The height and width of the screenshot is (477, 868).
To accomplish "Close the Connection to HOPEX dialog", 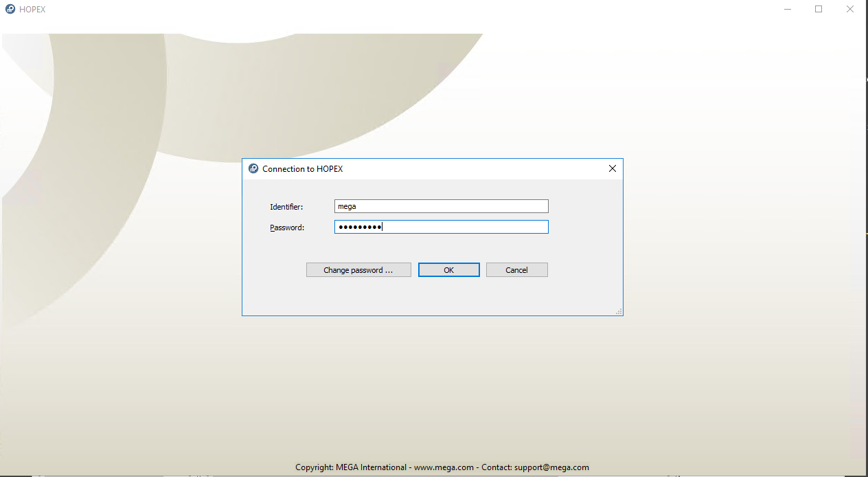I will [x=613, y=168].
